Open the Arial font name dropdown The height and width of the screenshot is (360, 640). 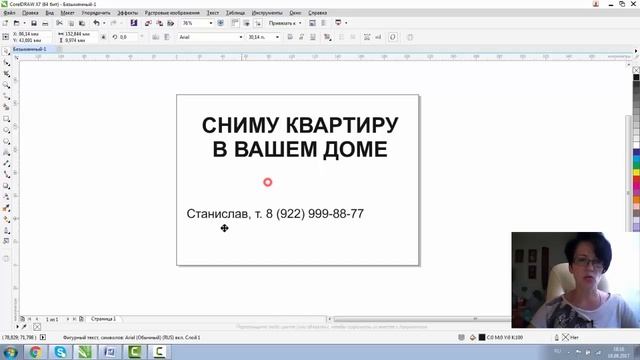point(240,37)
